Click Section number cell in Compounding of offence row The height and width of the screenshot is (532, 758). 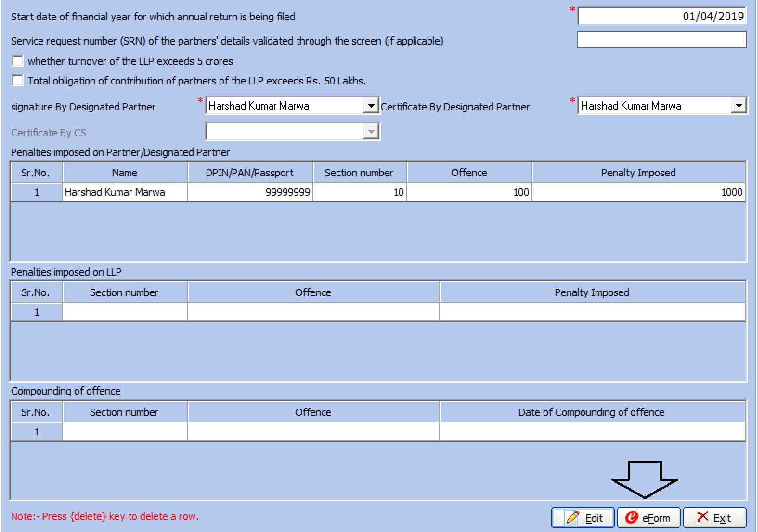click(125, 432)
